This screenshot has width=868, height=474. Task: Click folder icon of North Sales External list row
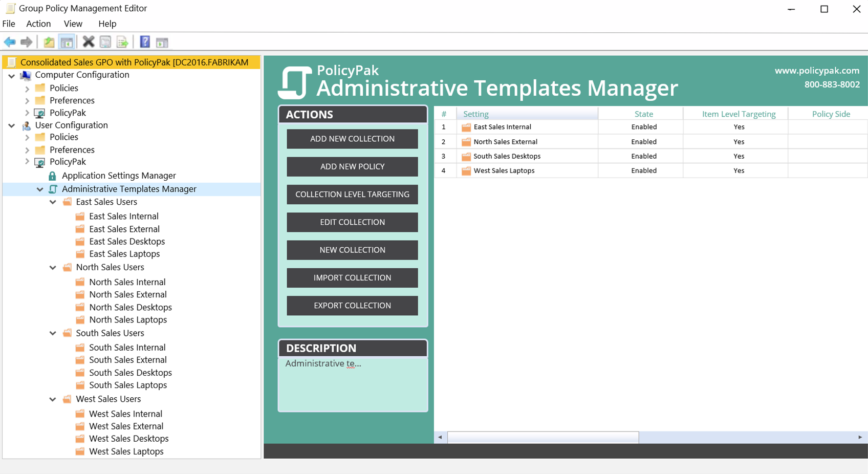(466, 142)
